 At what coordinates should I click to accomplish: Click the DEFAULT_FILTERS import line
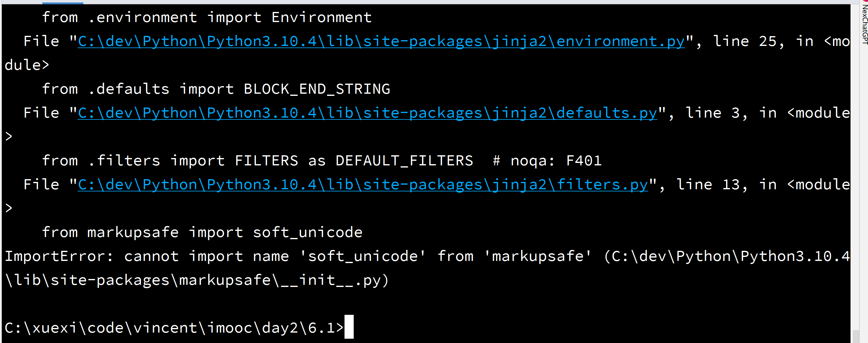(322, 161)
